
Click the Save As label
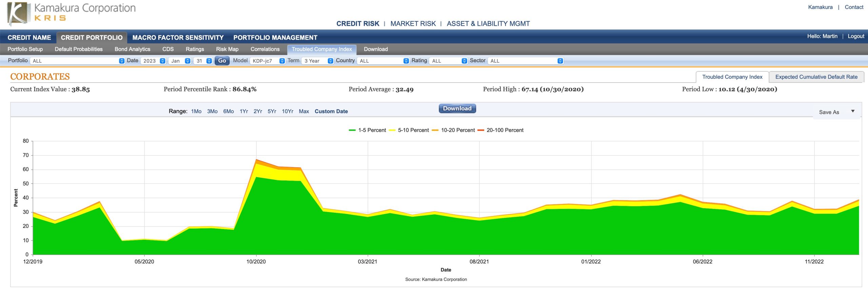829,112
